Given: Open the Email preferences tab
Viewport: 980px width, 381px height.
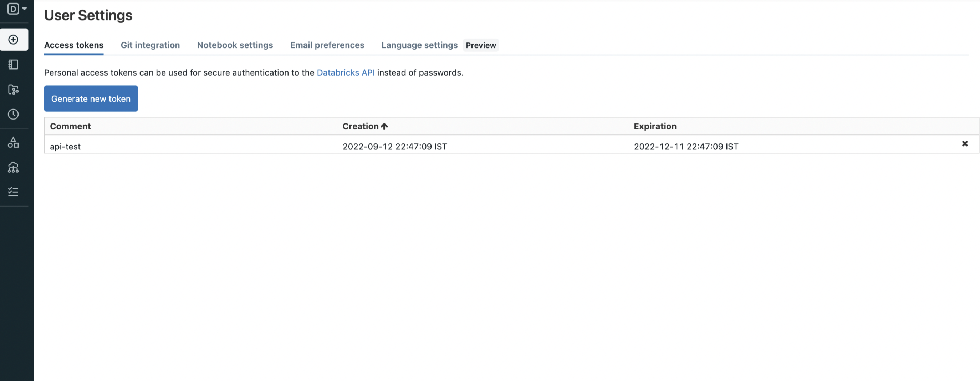Looking at the screenshot, I should click(x=327, y=45).
